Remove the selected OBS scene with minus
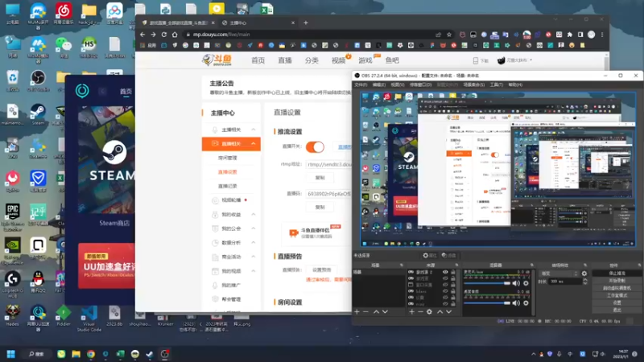 (365, 312)
